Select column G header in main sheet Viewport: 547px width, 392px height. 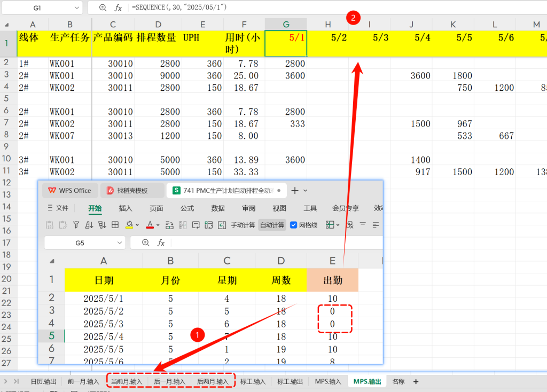(x=286, y=25)
